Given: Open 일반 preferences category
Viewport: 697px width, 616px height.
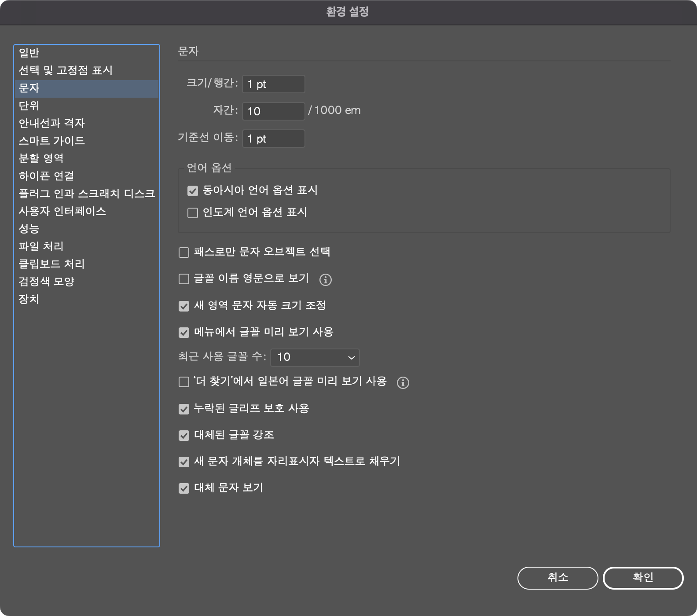Looking at the screenshot, I should point(87,53).
